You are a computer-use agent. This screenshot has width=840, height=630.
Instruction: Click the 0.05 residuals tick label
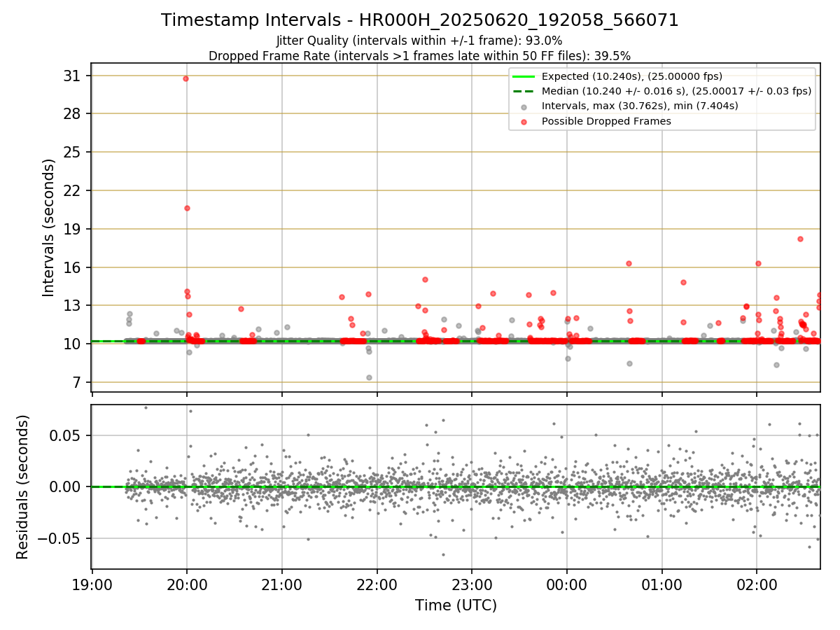[65, 435]
